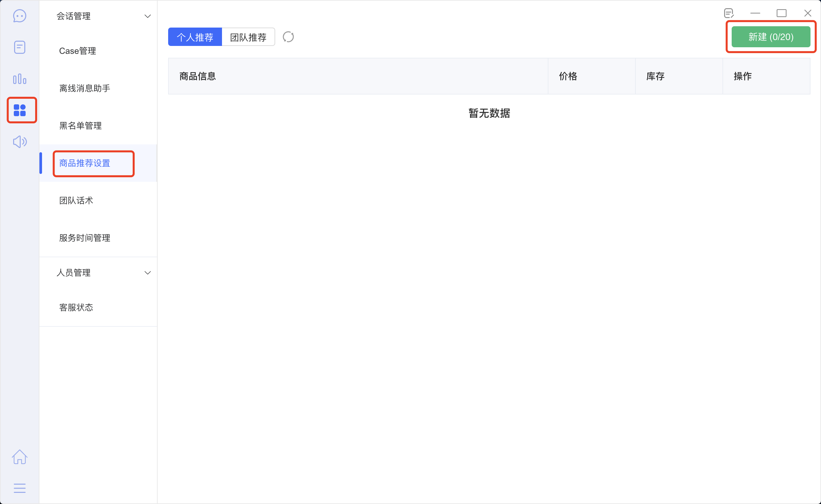
Task: Click the note-edit icon in title bar
Action: pyautogui.click(x=729, y=13)
